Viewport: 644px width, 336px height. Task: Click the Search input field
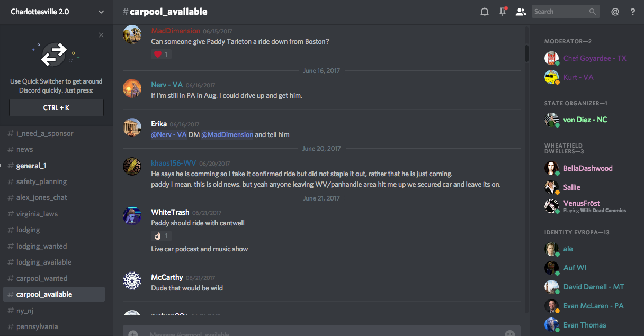[559, 12]
